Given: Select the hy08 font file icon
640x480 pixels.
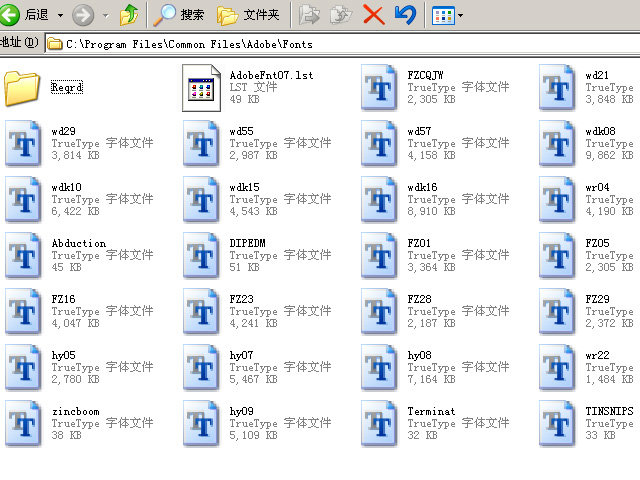Looking at the screenshot, I should (379, 367).
